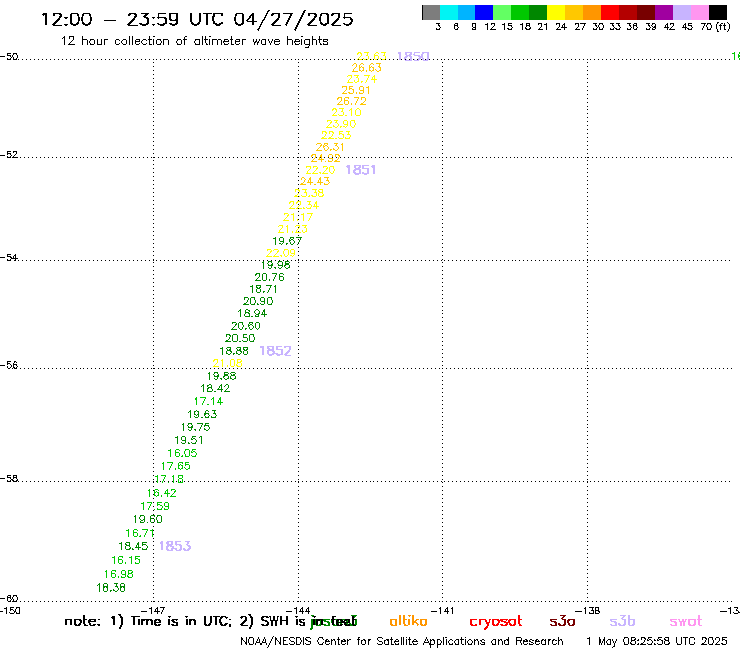Click the -54 latitude axis label

(x=9, y=258)
